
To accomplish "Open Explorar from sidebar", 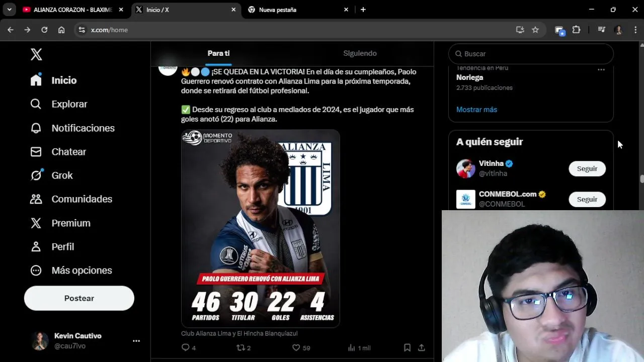I will click(x=59, y=104).
